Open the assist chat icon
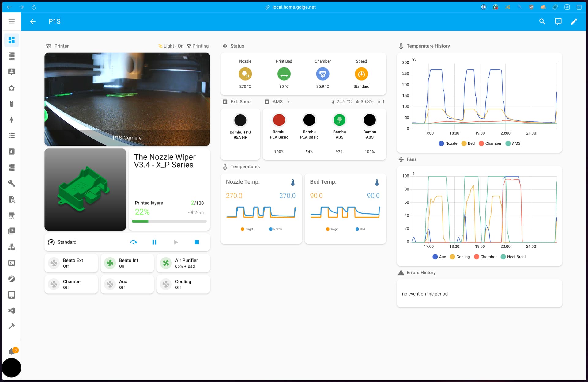Screen dimensions: 588x382 [x=558, y=21]
